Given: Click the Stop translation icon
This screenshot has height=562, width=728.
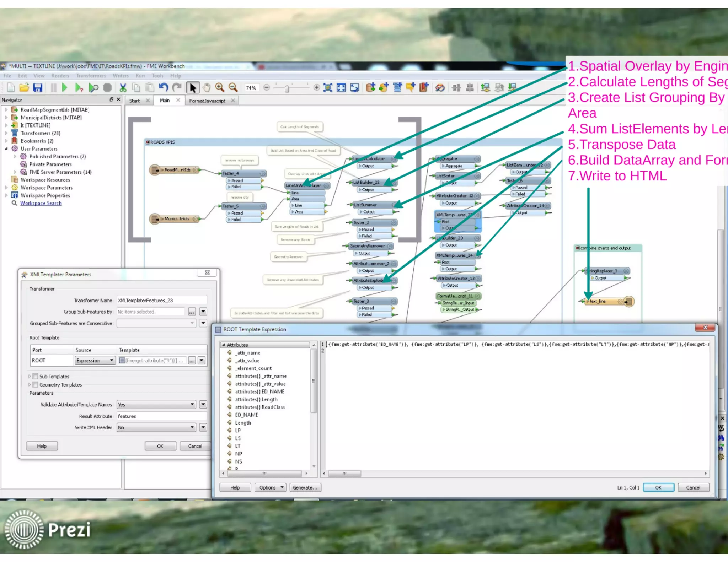Looking at the screenshot, I should coord(107,87).
